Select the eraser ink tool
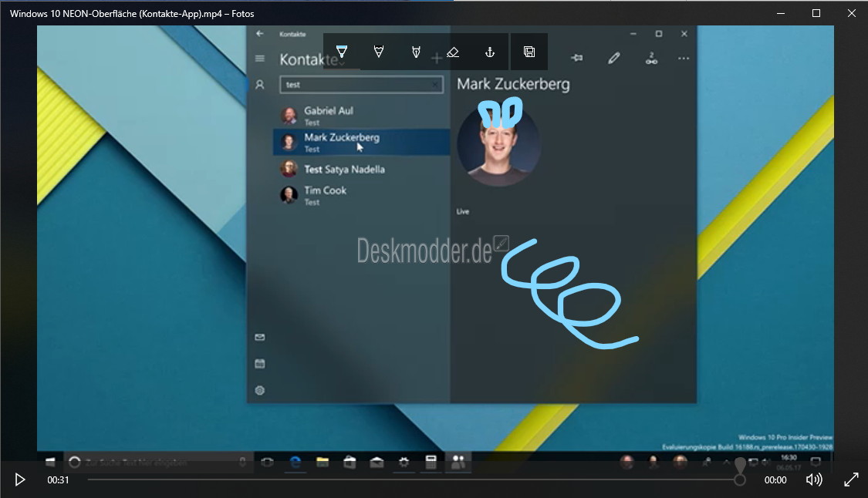Viewport: 868px width, 498px height. pyautogui.click(x=453, y=52)
